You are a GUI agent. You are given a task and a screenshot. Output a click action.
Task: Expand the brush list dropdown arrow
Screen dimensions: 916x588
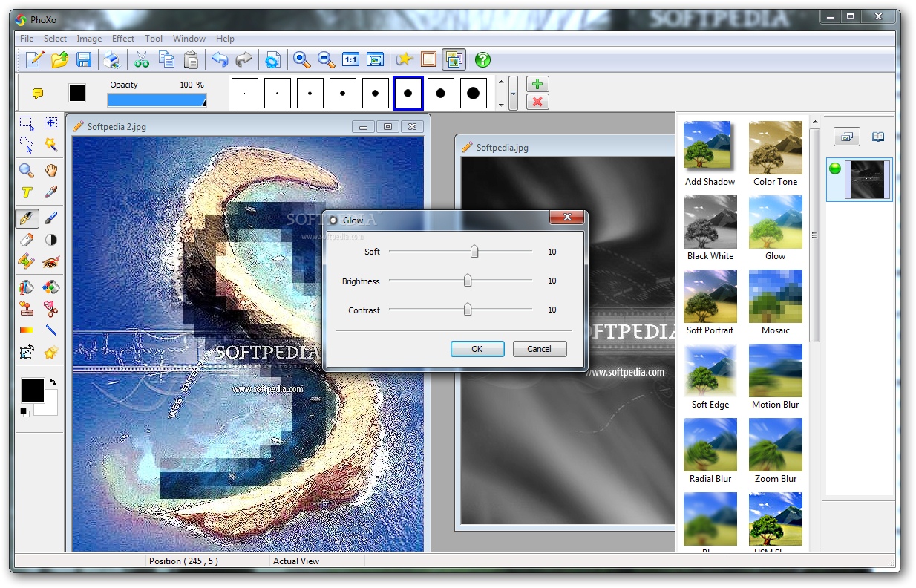(x=514, y=94)
